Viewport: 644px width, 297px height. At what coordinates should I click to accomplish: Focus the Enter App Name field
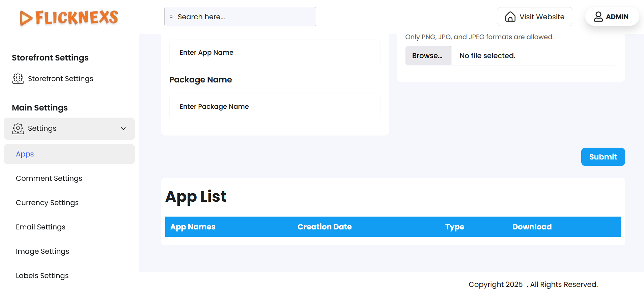[275, 52]
